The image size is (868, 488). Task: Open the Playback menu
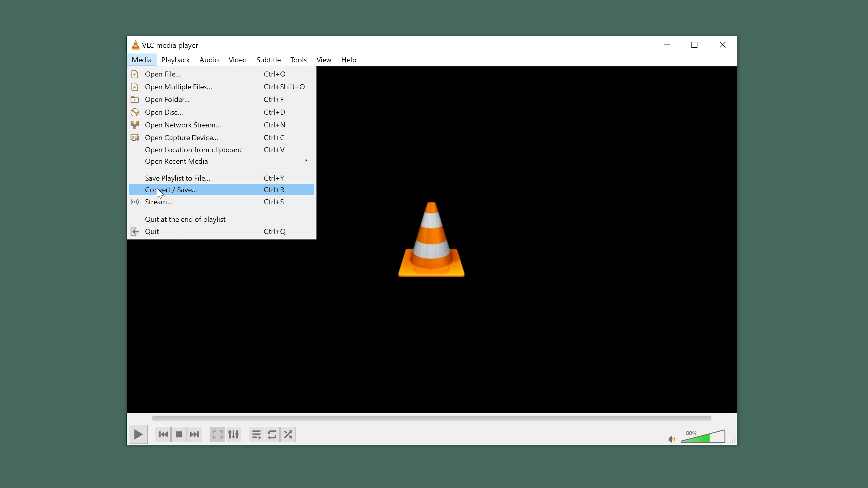(175, 60)
